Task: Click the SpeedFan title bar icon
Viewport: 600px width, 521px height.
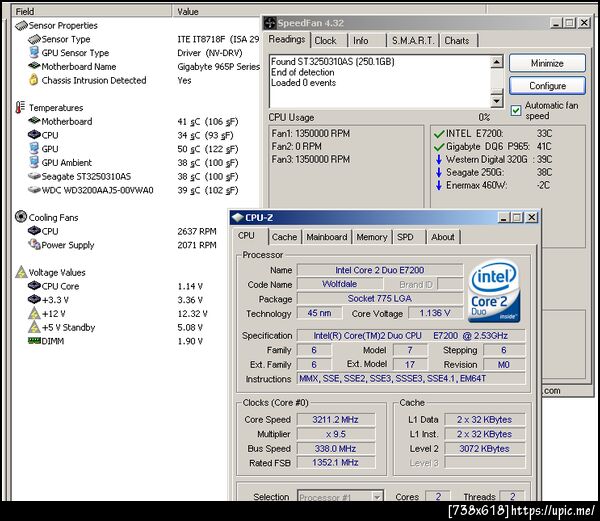Action: [x=270, y=23]
